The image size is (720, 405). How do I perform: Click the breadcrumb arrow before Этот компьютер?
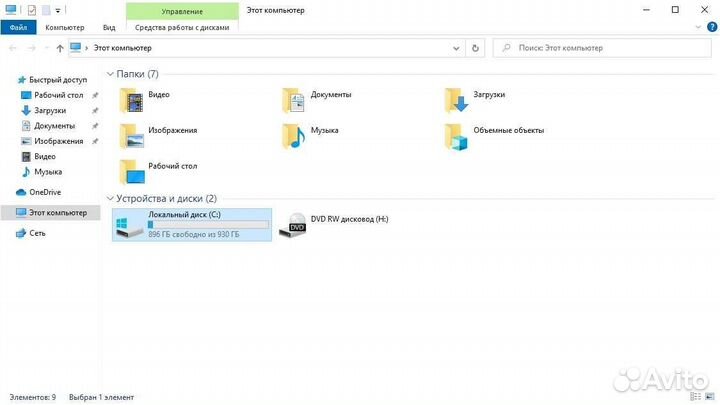coord(86,48)
